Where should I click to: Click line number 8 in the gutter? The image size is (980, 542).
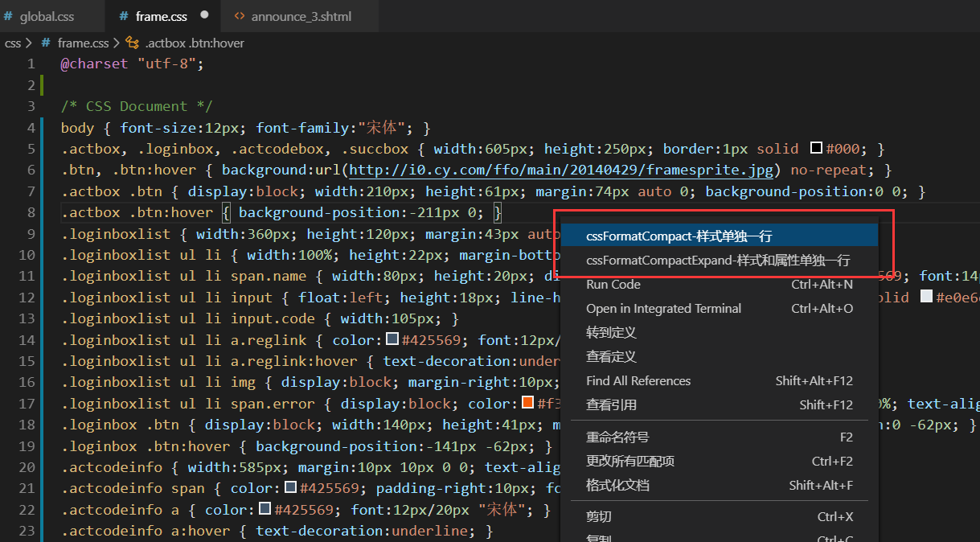tap(31, 212)
